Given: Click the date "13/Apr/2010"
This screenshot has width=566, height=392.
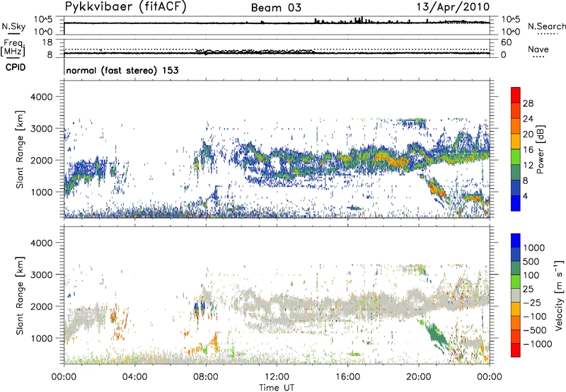Looking at the screenshot, I should [453, 7].
